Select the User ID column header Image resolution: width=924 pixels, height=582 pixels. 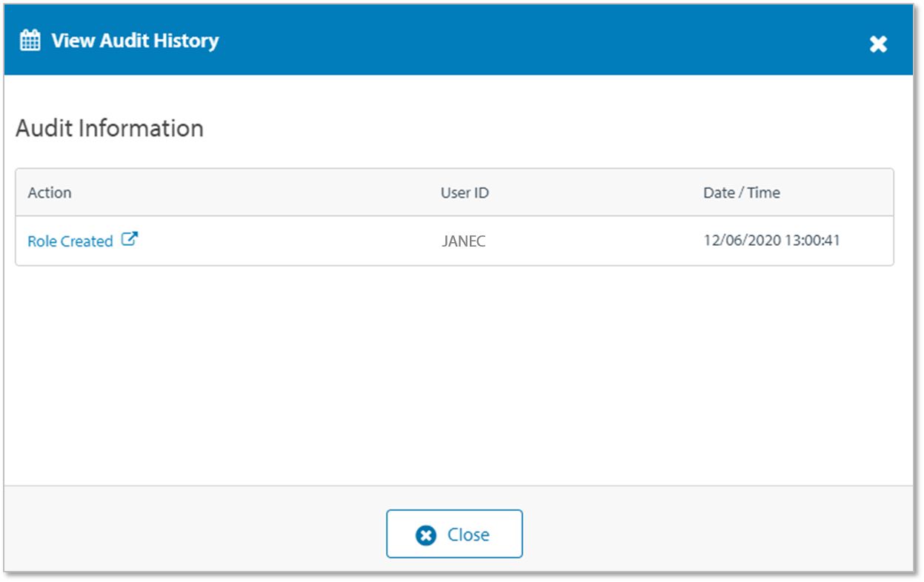click(465, 193)
